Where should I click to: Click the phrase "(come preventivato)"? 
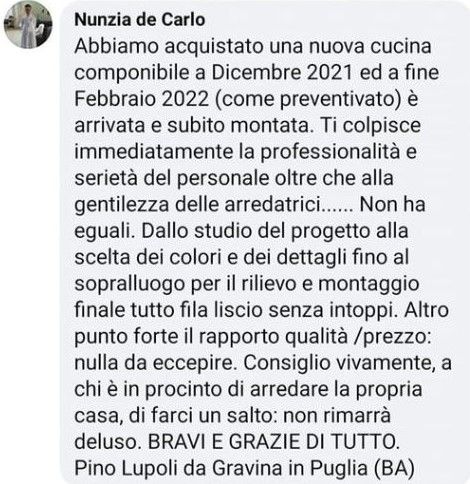(308, 99)
